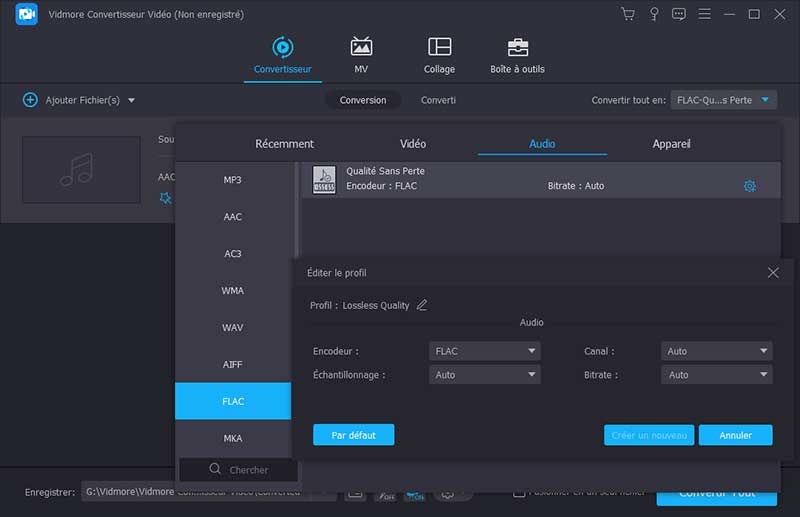Open the feedback chat icon
800x517 pixels.
pyautogui.click(x=679, y=14)
